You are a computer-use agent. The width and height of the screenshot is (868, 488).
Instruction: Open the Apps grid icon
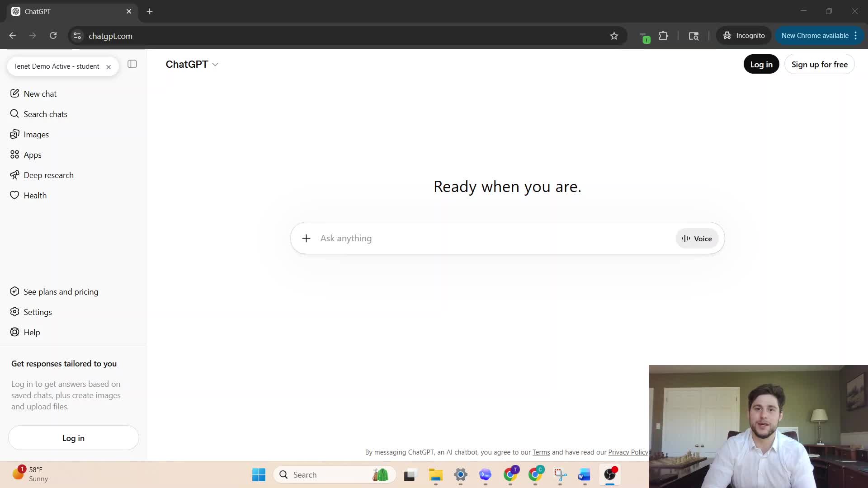(15, 155)
